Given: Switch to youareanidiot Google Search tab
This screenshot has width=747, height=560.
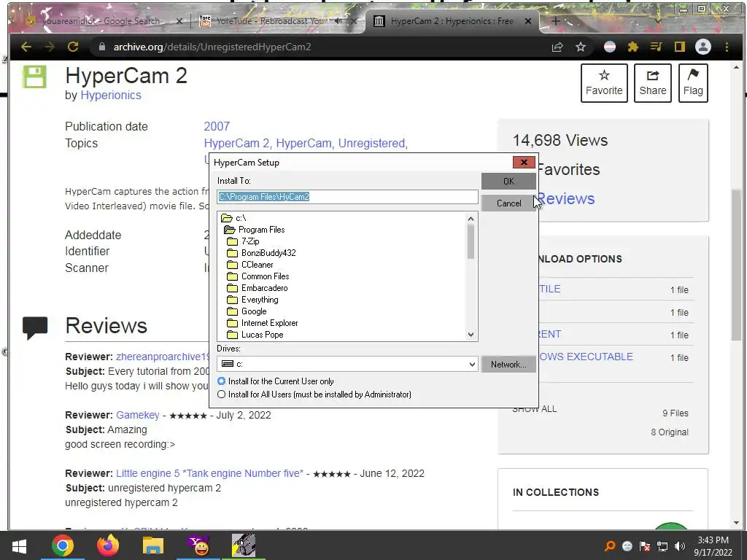Looking at the screenshot, I should click(100, 21).
